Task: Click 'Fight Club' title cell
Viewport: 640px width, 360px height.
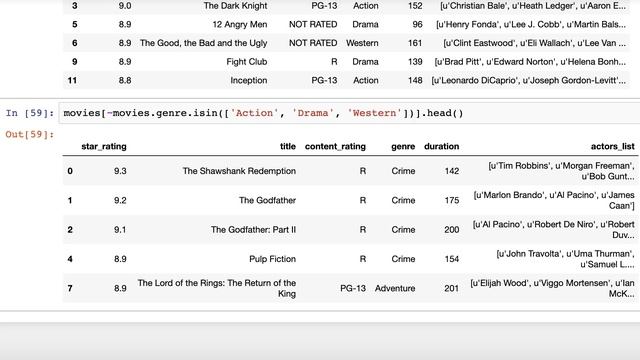Action: tap(247, 62)
